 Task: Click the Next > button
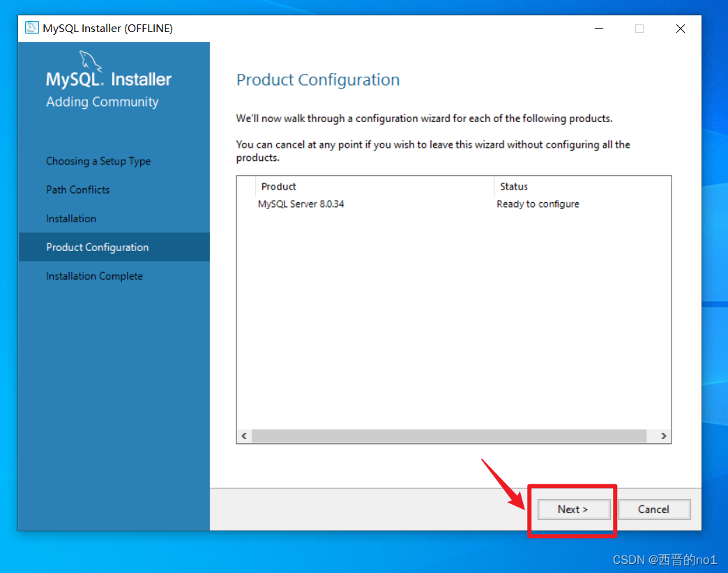coord(573,510)
